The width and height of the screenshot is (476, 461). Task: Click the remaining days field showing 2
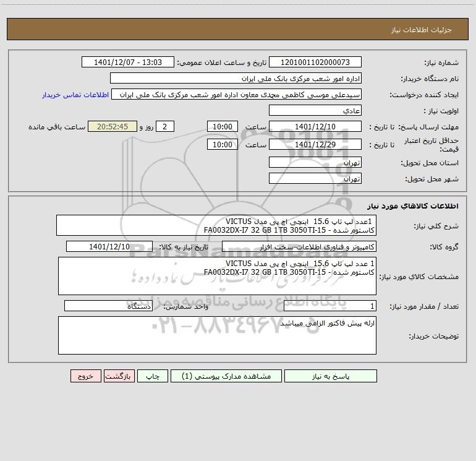(165, 126)
